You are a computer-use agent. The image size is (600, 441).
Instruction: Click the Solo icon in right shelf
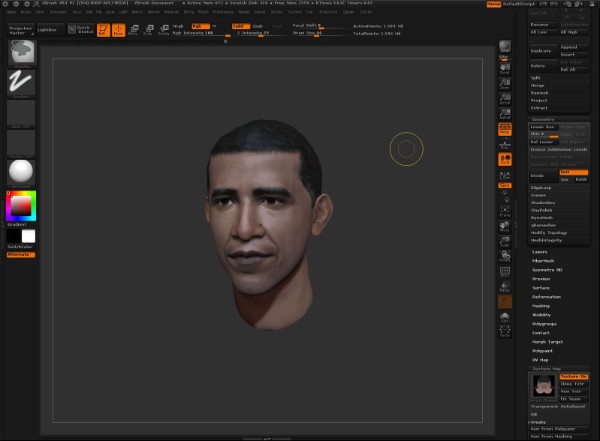505,317
